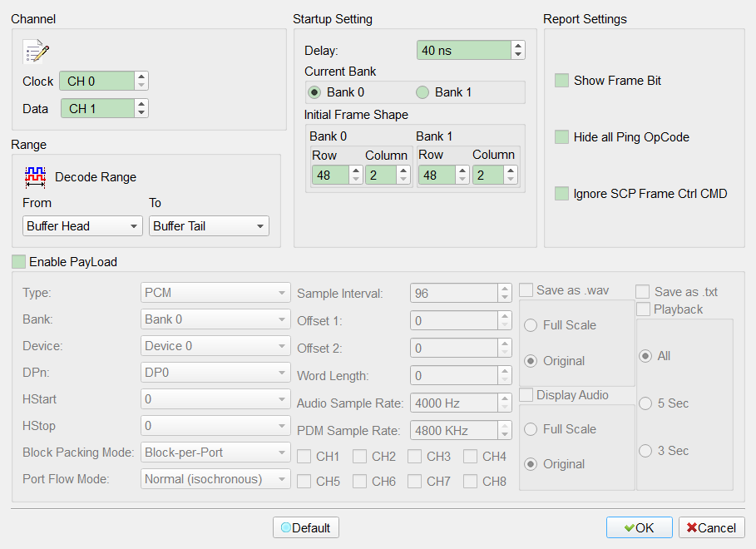Image resolution: width=756 pixels, height=549 pixels.
Task: Check the CH6 checkbox
Action: click(359, 481)
